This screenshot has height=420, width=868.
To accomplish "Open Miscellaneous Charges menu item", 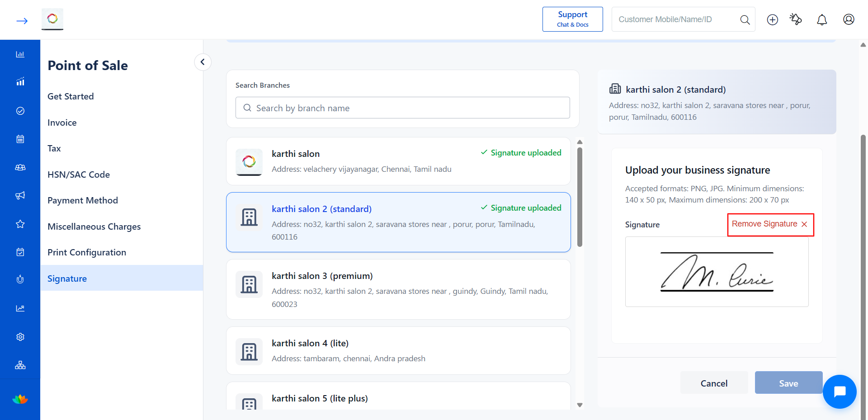I will [x=94, y=227].
